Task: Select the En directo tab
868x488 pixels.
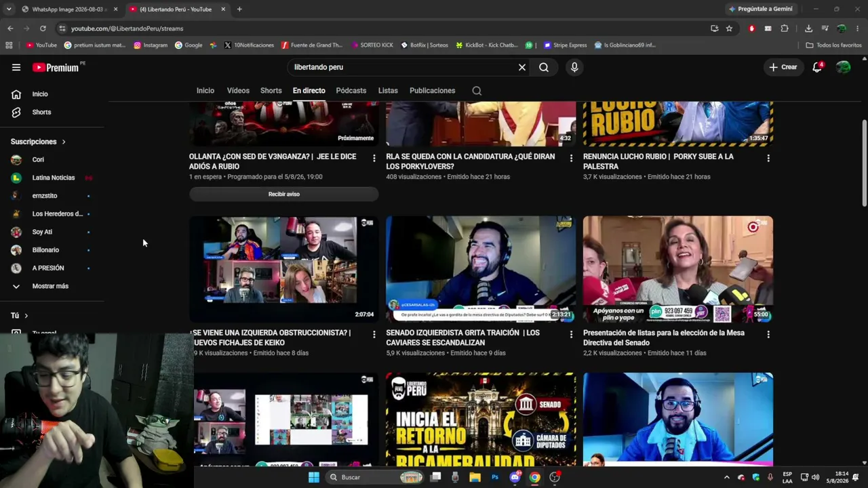Action: click(309, 91)
